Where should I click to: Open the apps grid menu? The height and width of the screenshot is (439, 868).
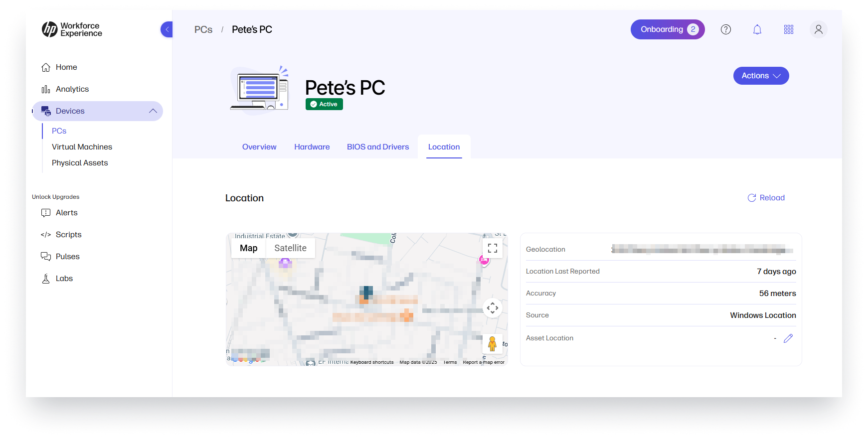[789, 29]
